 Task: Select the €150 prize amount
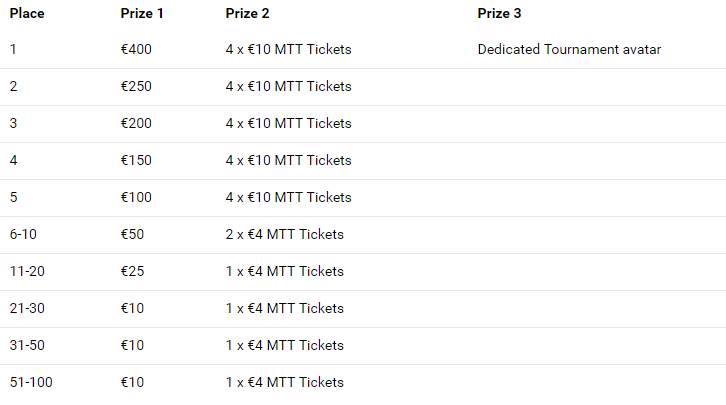click(136, 161)
